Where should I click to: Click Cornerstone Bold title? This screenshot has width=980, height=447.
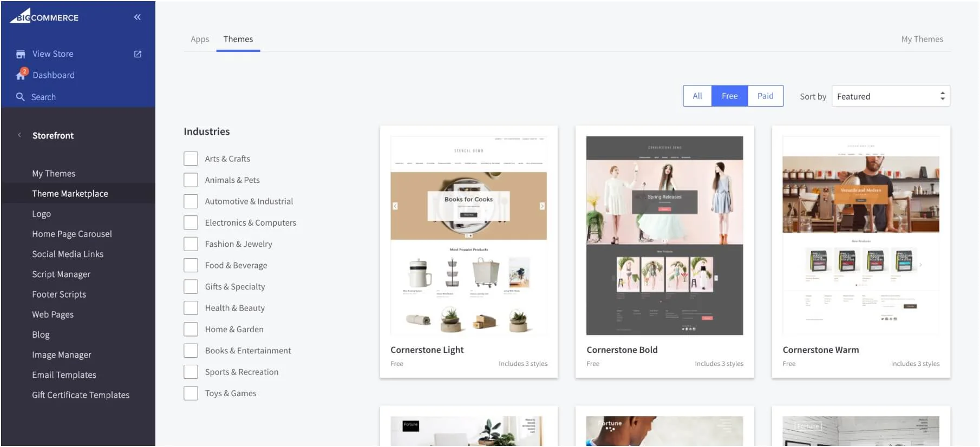tap(622, 350)
